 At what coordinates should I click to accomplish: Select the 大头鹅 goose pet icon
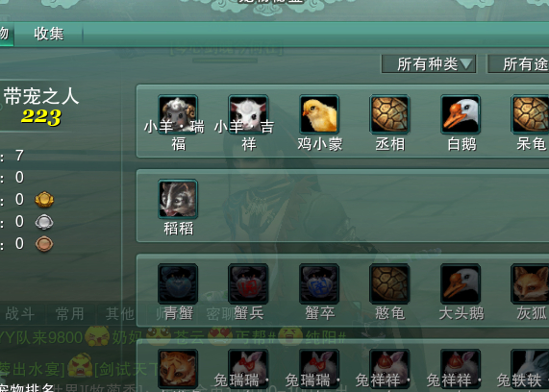(461, 283)
